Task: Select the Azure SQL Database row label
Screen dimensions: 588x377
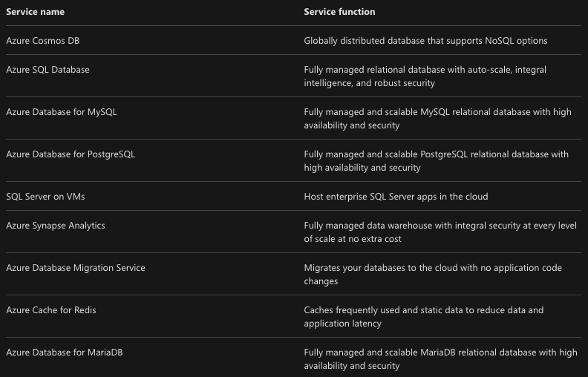Action: tap(48, 70)
